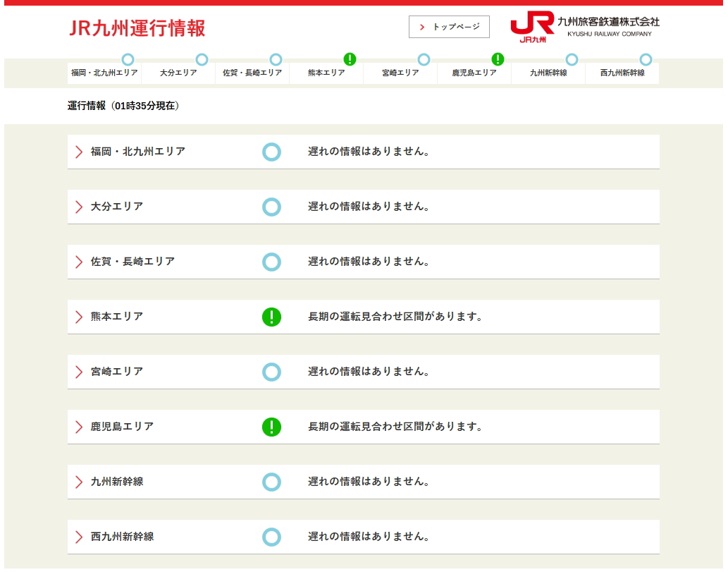The height and width of the screenshot is (572, 728).
Task: Switch to the 福岡・北九州エリア tab
Action: [104, 73]
